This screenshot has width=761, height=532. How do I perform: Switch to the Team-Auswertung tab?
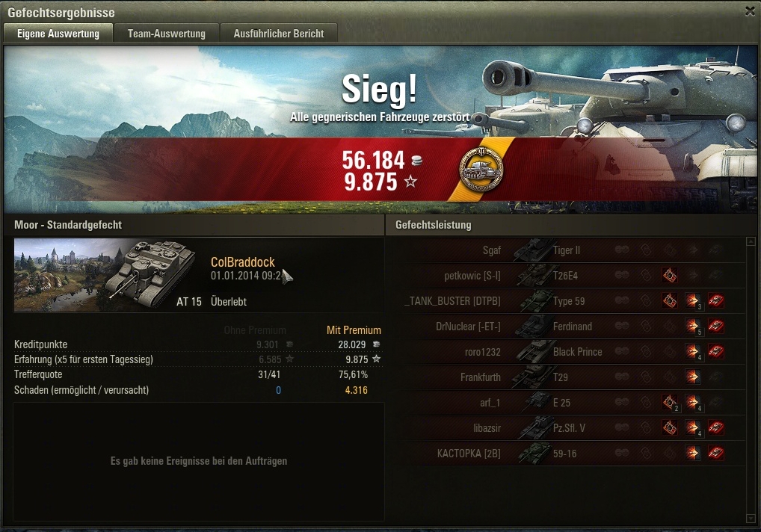click(167, 34)
